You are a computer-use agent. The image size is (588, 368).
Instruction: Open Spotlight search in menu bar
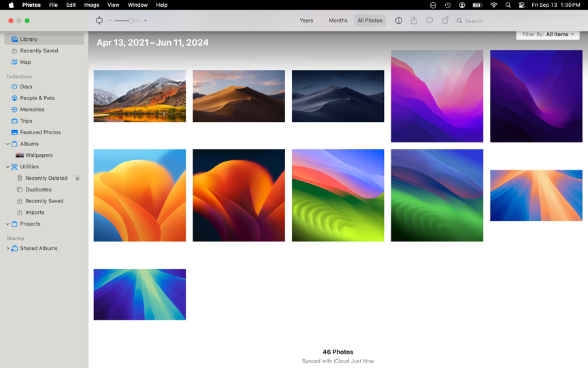pyautogui.click(x=508, y=5)
